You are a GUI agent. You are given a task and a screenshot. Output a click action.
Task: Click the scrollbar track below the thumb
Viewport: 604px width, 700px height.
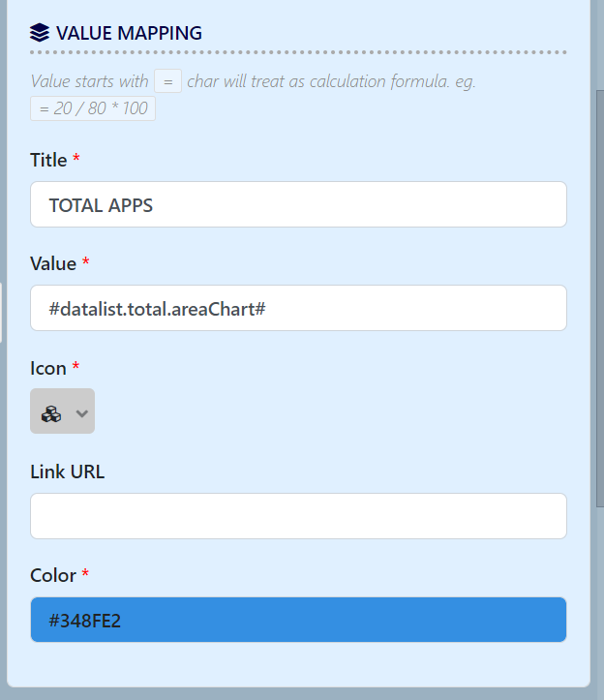(598, 600)
